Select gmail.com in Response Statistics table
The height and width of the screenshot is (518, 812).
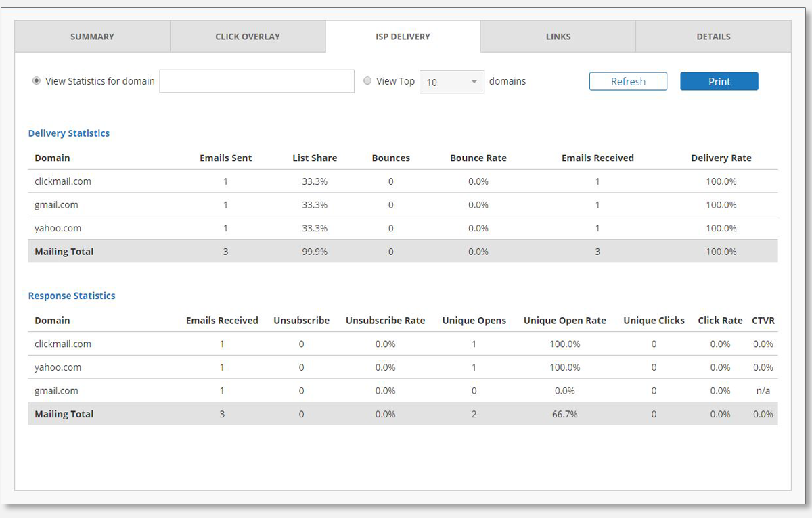(x=56, y=390)
